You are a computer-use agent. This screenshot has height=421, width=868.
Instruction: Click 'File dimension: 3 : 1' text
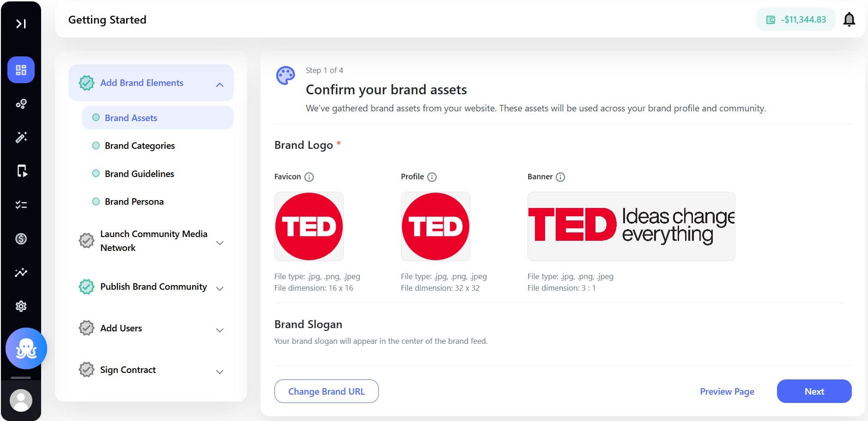point(562,288)
